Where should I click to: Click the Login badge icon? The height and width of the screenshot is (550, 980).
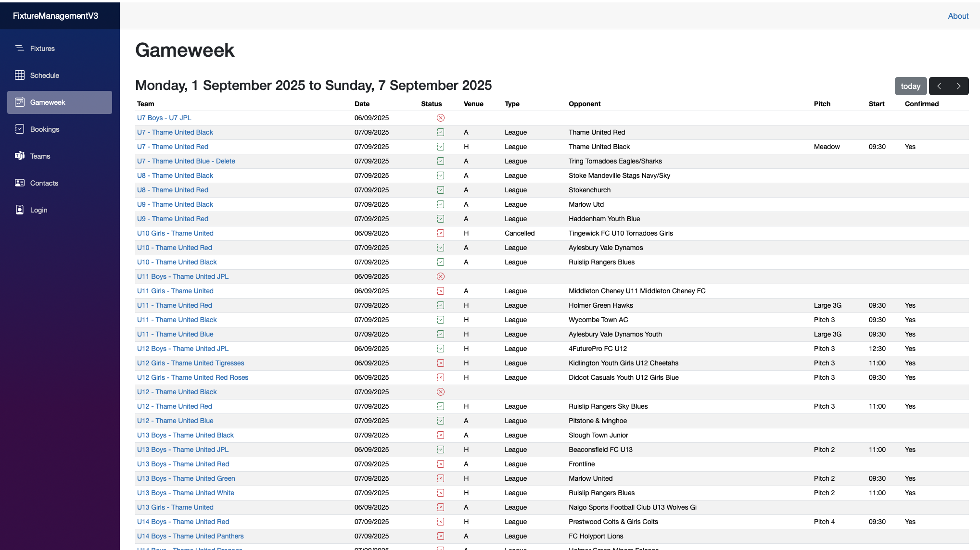tap(20, 210)
